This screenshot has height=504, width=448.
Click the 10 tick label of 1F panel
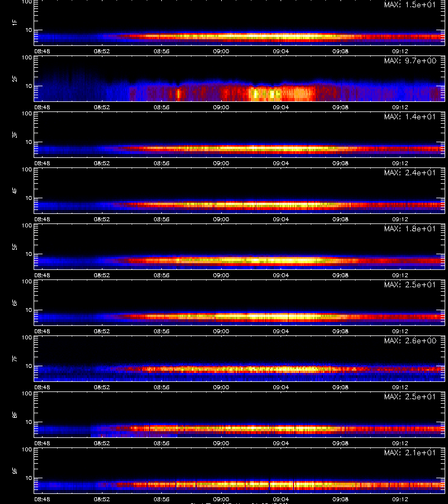(x=29, y=30)
